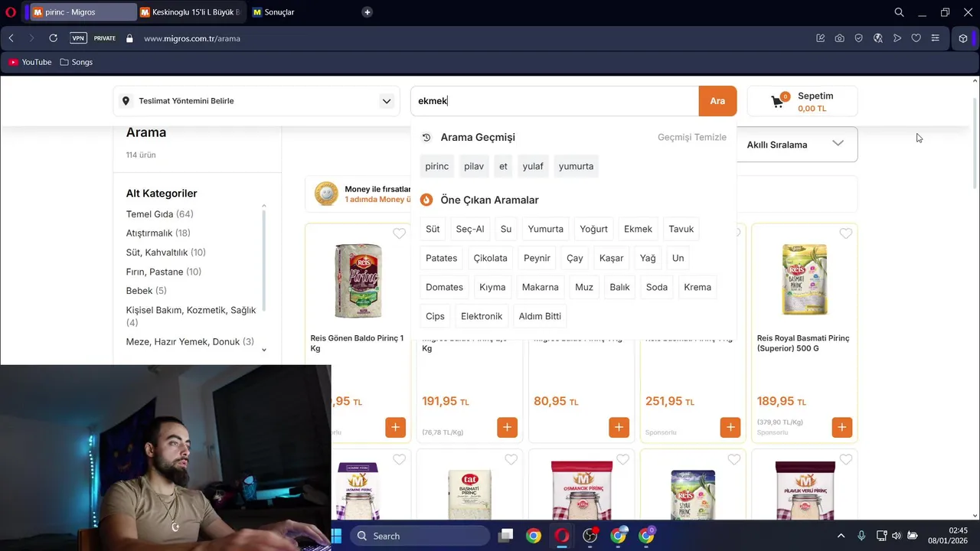
Task: Add Reis Gönen Baldo Pirinç to cart
Action: coord(395,427)
